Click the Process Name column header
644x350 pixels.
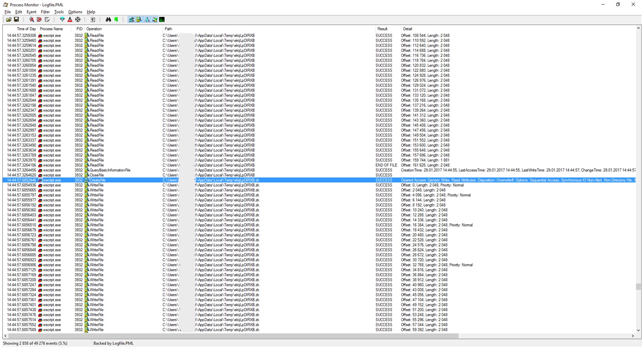(51, 29)
